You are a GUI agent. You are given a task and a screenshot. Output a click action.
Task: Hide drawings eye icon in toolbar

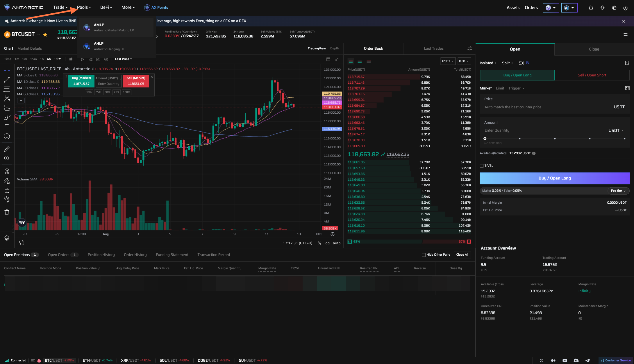coord(7,199)
